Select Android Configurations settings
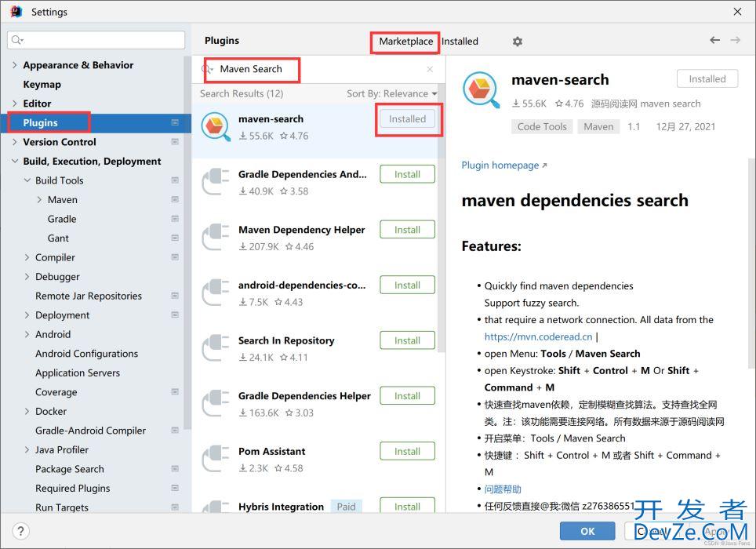The height and width of the screenshot is (549, 756). (87, 354)
